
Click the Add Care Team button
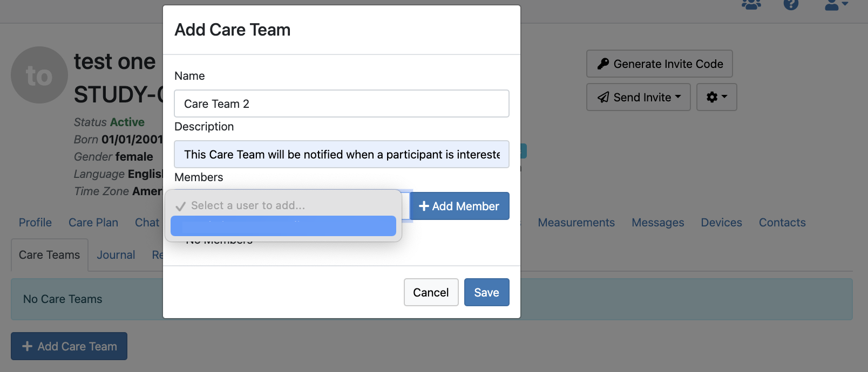point(69,346)
